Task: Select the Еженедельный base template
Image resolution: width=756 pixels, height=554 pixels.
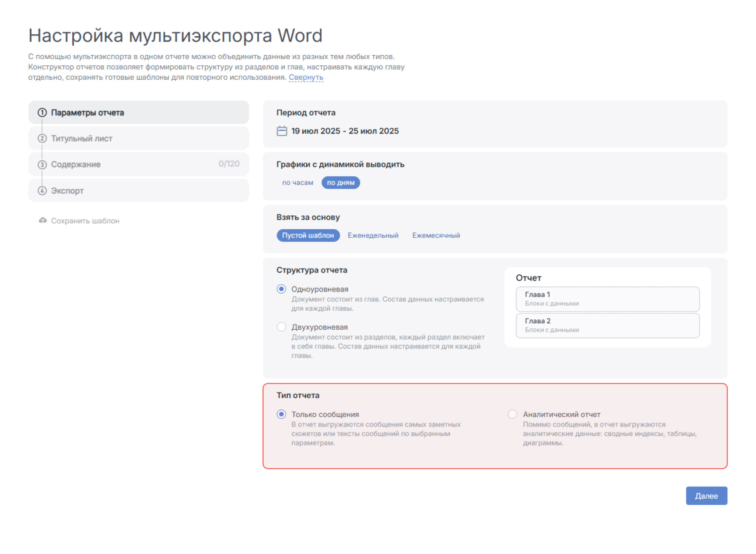Action: [373, 235]
